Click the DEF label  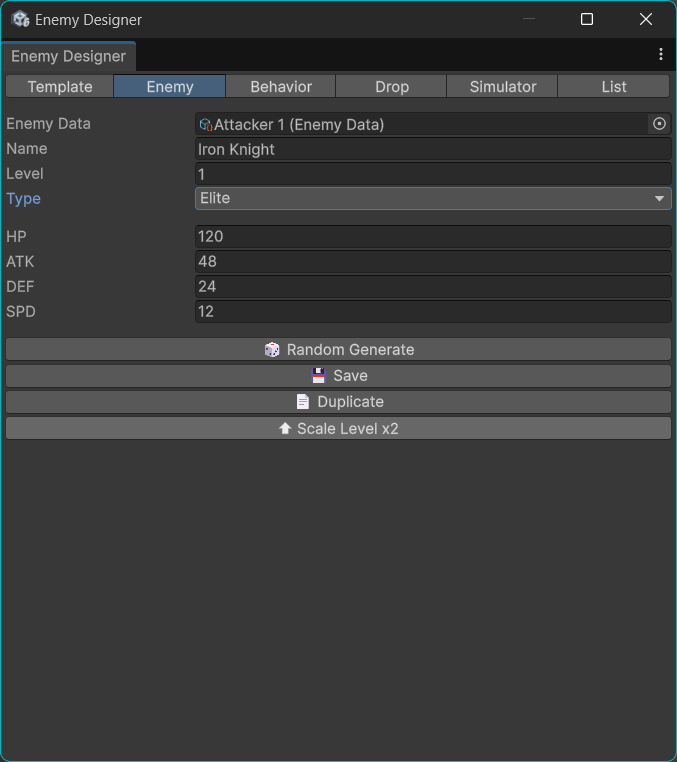[x=20, y=287]
